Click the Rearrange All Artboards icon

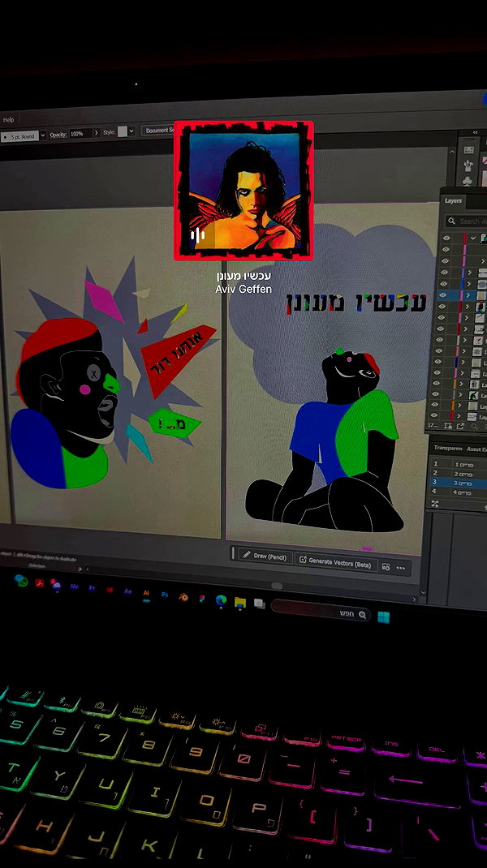pyautogui.click(x=435, y=504)
